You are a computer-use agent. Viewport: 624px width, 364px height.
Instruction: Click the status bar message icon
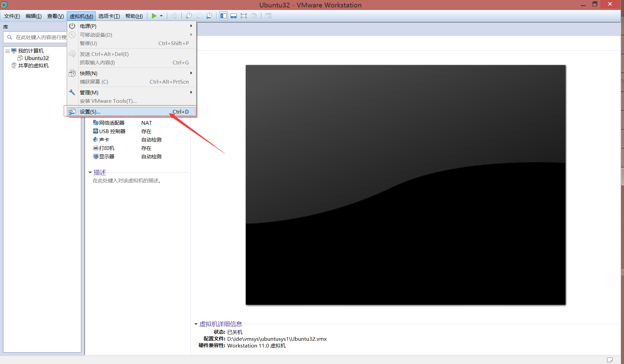(x=610, y=360)
